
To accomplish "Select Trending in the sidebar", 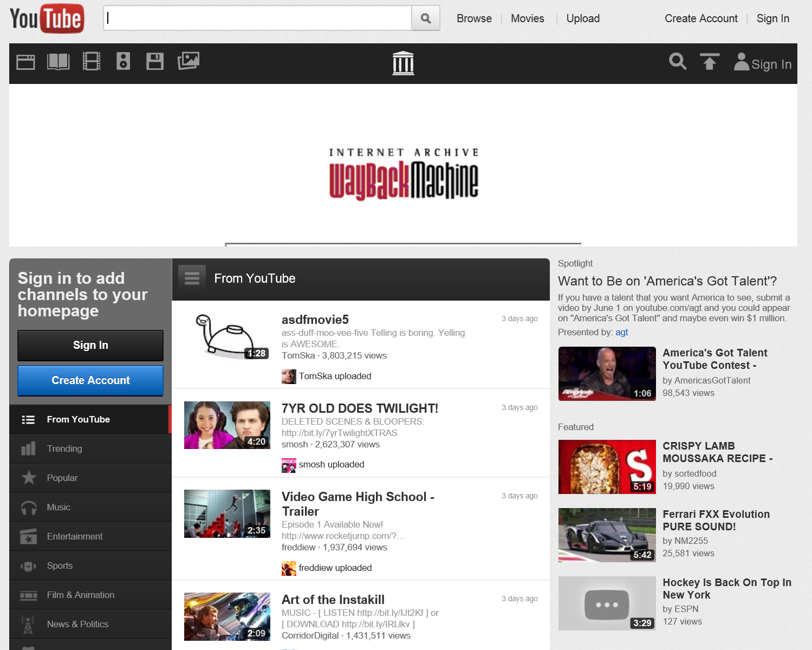I will pyautogui.click(x=64, y=448).
